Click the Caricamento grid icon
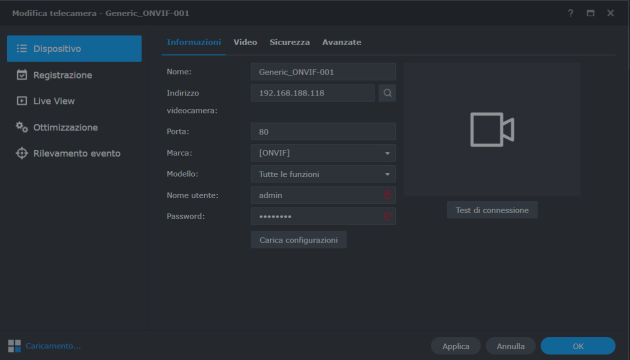 tap(14, 346)
